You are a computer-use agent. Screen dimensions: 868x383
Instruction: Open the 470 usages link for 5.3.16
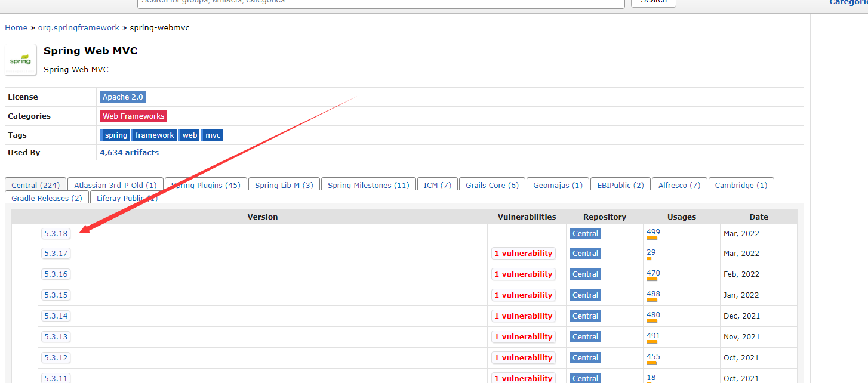[x=653, y=273]
